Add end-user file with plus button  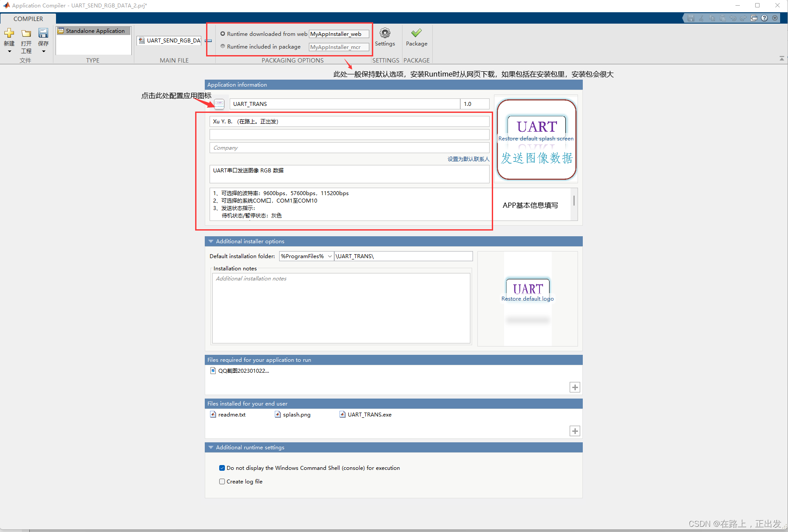(575, 431)
